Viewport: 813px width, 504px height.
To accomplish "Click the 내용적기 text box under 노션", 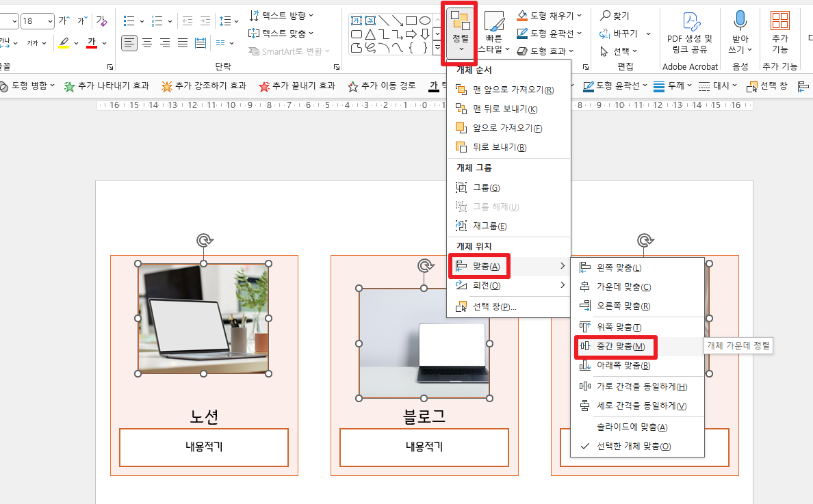I will point(203,447).
